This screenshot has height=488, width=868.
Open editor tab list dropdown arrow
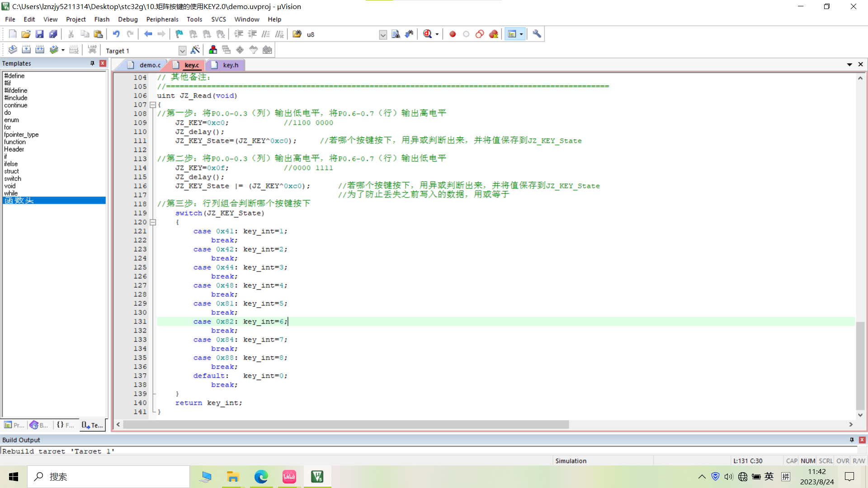(x=849, y=65)
